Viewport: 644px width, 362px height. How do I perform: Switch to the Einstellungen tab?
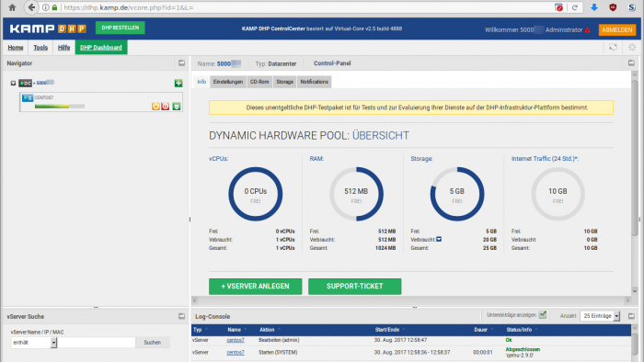[228, 82]
